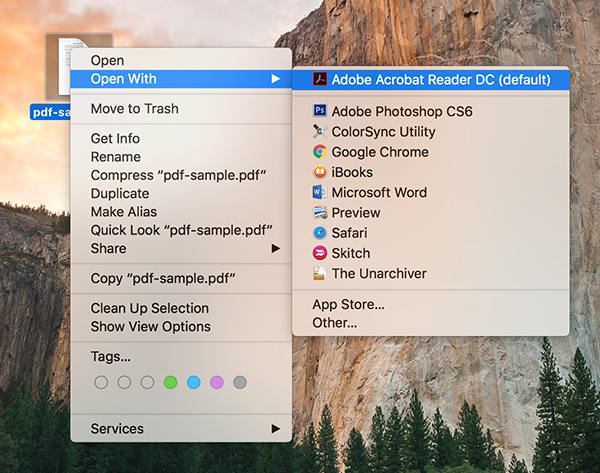Image resolution: width=600 pixels, height=473 pixels.
Task: Choose Open from the context menu
Action: point(181,60)
